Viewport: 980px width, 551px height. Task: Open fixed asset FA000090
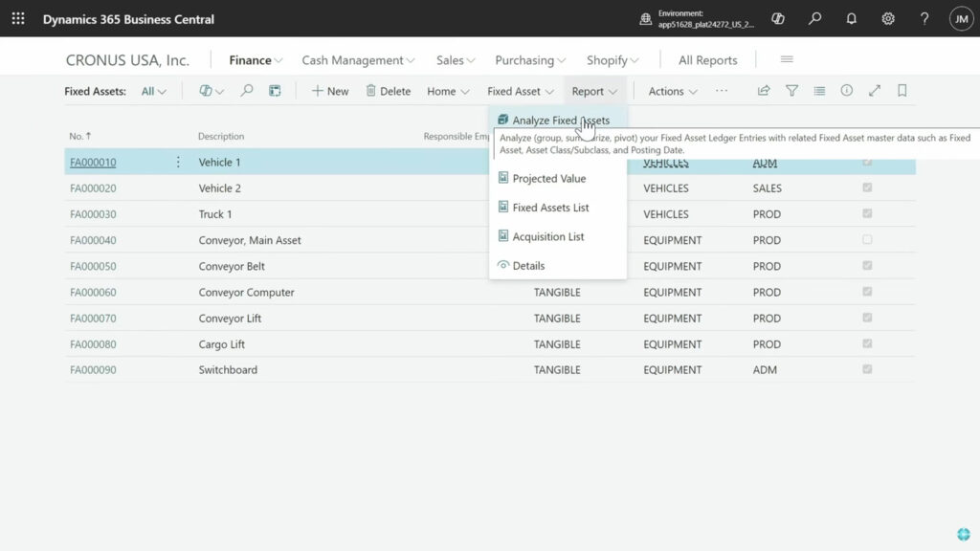93,370
